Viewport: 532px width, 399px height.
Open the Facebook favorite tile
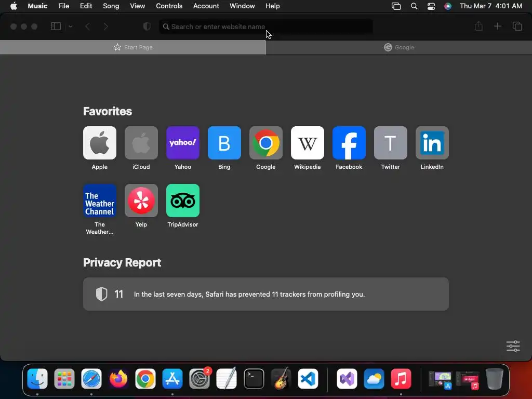click(349, 143)
